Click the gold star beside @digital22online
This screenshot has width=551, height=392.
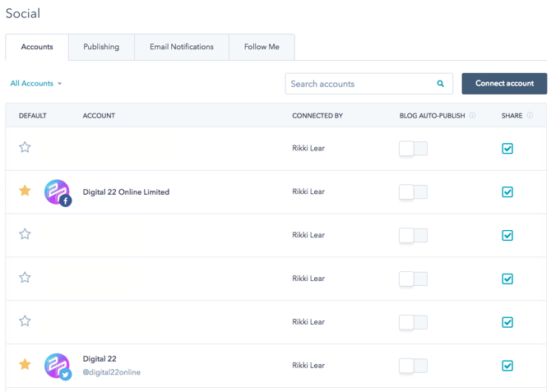click(x=25, y=364)
